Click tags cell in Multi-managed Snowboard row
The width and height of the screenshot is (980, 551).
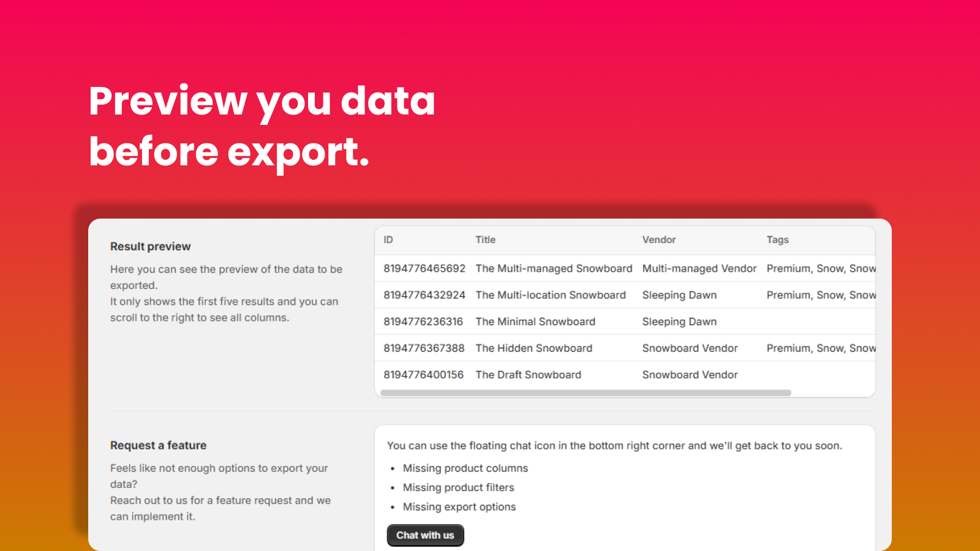click(821, 268)
